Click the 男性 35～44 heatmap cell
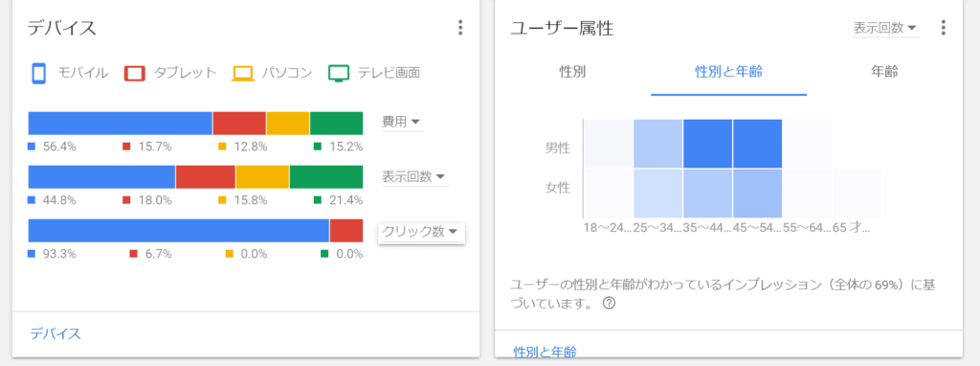980x366 pixels. click(707, 144)
